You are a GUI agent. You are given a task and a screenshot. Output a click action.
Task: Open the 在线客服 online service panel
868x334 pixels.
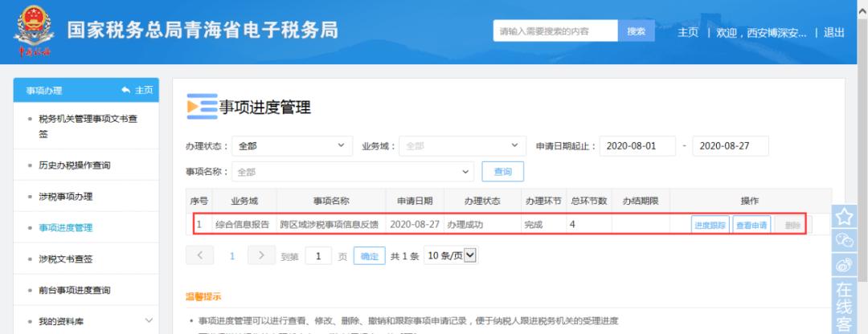coord(844,306)
